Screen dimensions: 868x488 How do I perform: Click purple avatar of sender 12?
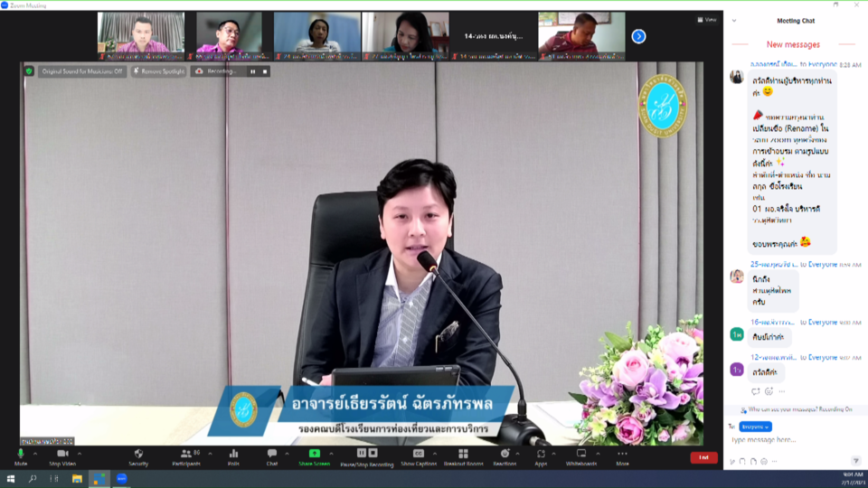[x=737, y=370]
